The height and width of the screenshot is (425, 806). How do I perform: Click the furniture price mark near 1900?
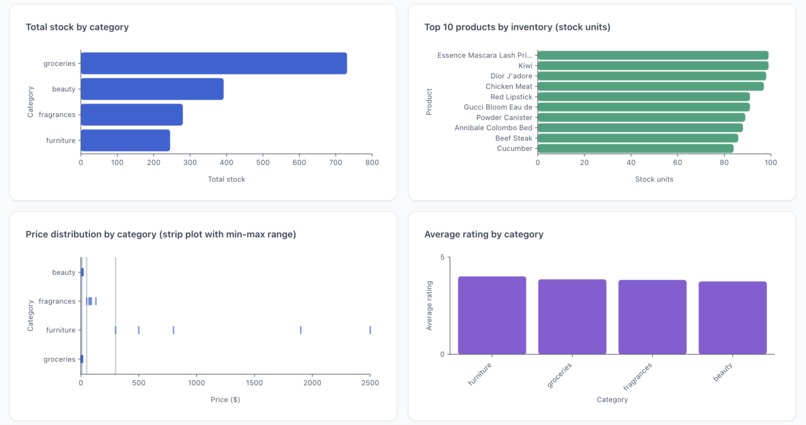[x=301, y=330]
